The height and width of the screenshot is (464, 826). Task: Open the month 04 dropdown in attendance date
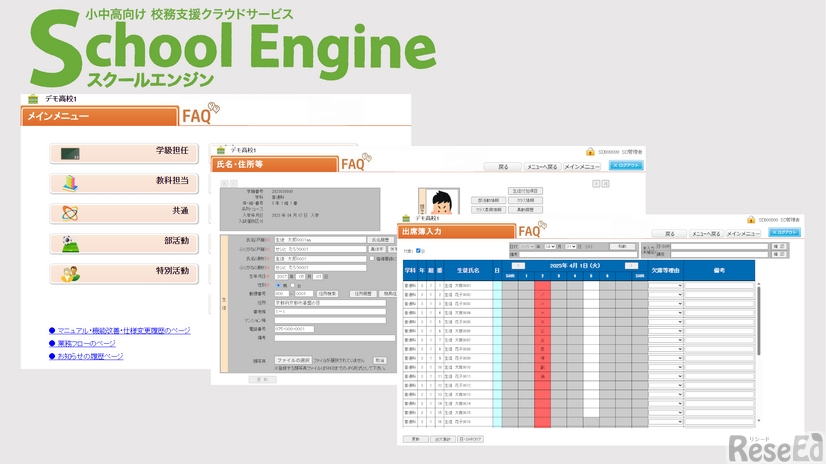550,246
